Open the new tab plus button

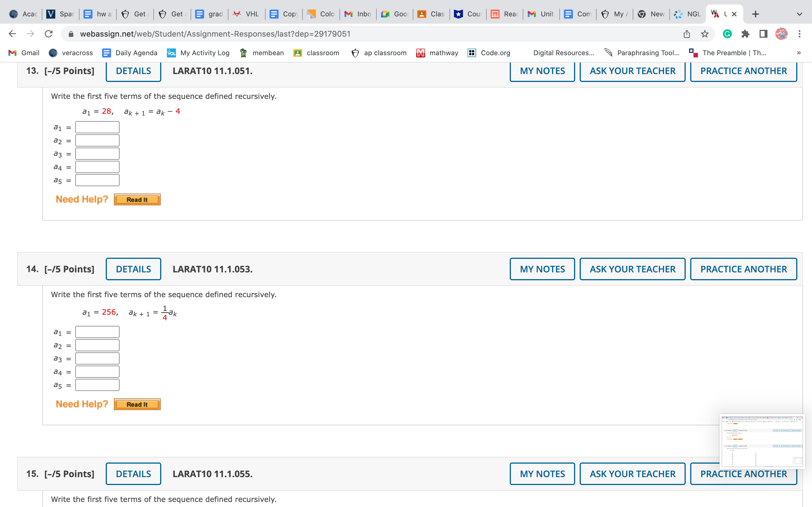pos(755,14)
